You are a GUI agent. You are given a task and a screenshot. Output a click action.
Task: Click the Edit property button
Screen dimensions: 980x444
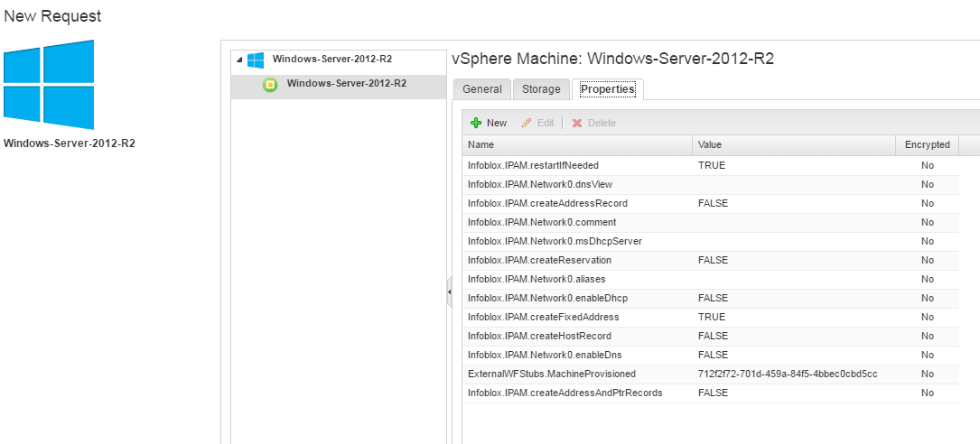point(537,123)
